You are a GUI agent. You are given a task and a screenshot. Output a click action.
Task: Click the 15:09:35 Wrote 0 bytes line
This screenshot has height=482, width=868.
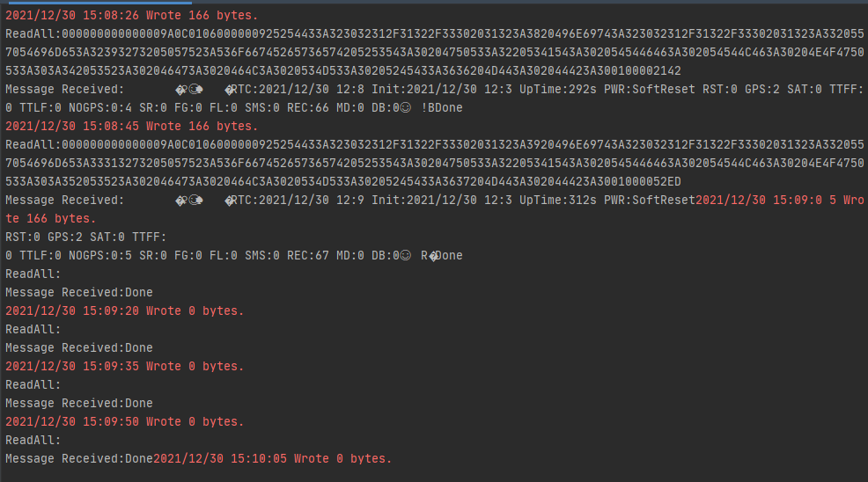coord(125,366)
